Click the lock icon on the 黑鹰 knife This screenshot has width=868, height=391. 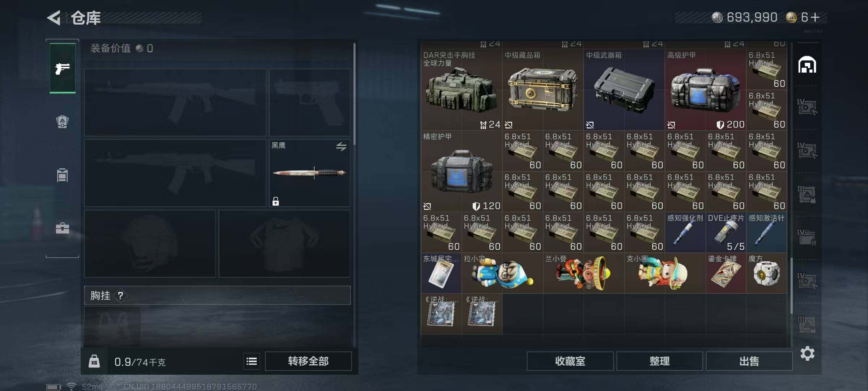pyautogui.click(x=276, y=201)
